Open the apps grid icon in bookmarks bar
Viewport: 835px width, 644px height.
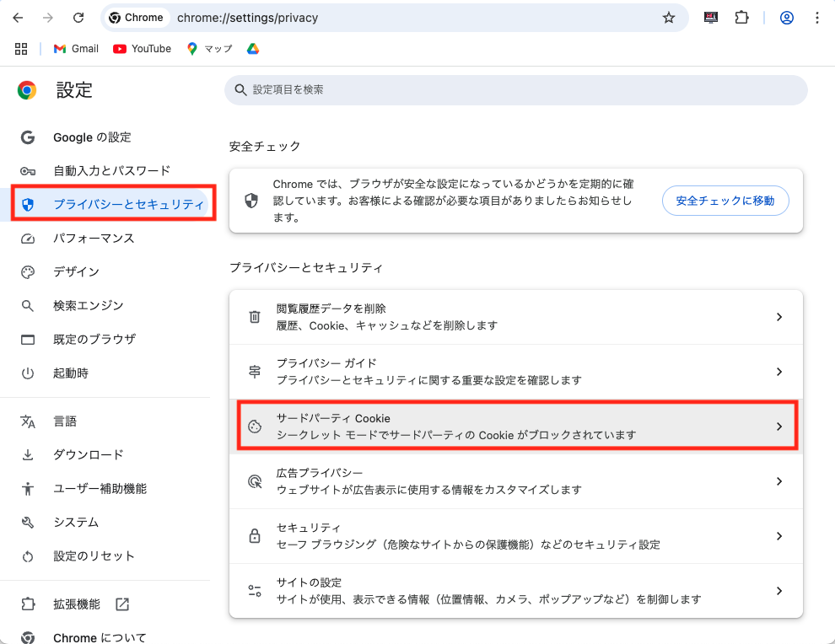click(21, 49)
